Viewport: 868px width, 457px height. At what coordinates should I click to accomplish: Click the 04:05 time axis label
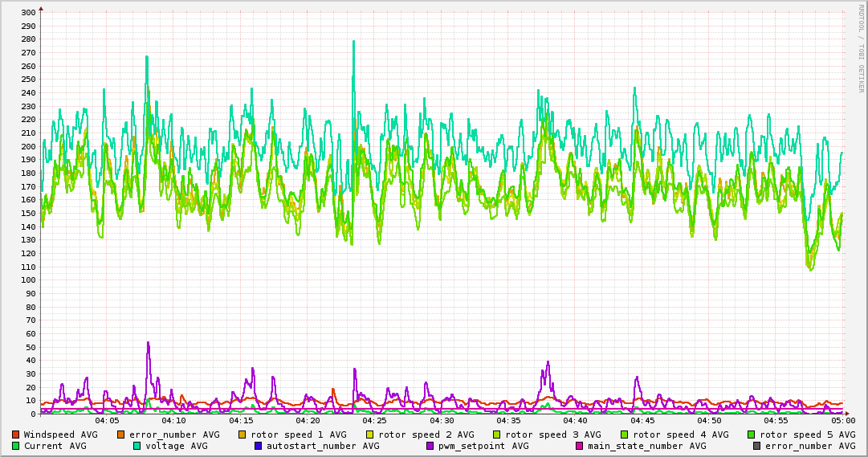pyautogui.click(x=108, y=421)
